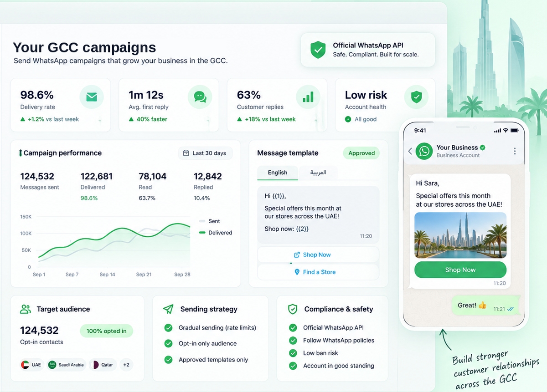Screen dimensions: 547x392
Task: Click the 98.6% Delivery rate value
Action: point(37,95)
